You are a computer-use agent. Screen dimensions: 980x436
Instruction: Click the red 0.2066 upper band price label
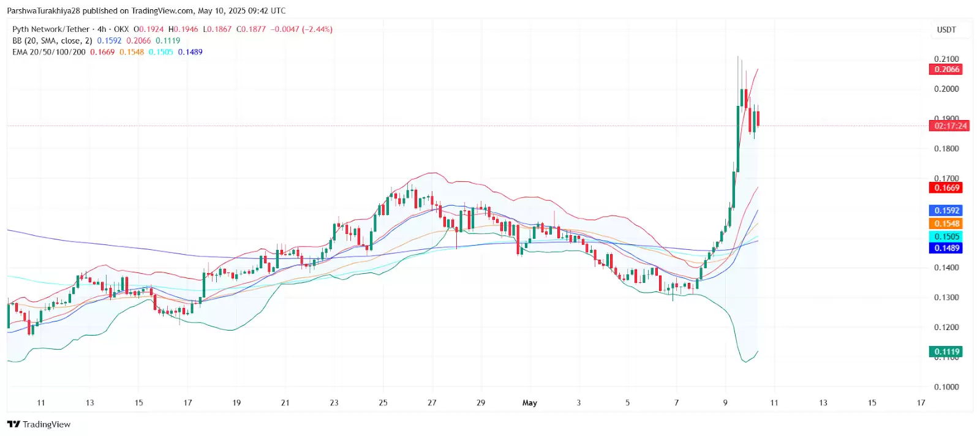click(946, 69)
